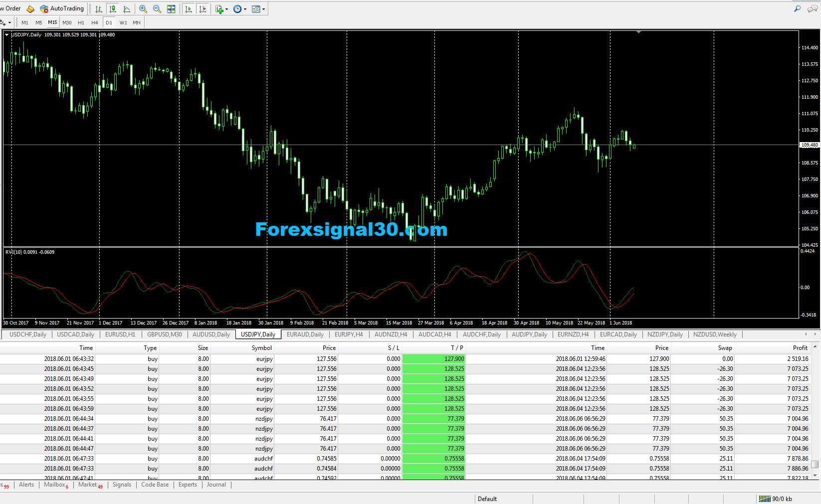Switch to the EURUSD,H1 chart tab
Image resolution: width=821 pixels, height=504 pixels.
(x=120, y=335)
